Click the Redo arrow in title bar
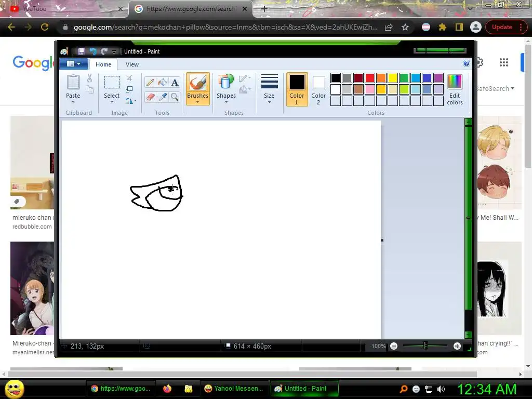This screenshot has height=399, width=532. [x=104, y=51]
